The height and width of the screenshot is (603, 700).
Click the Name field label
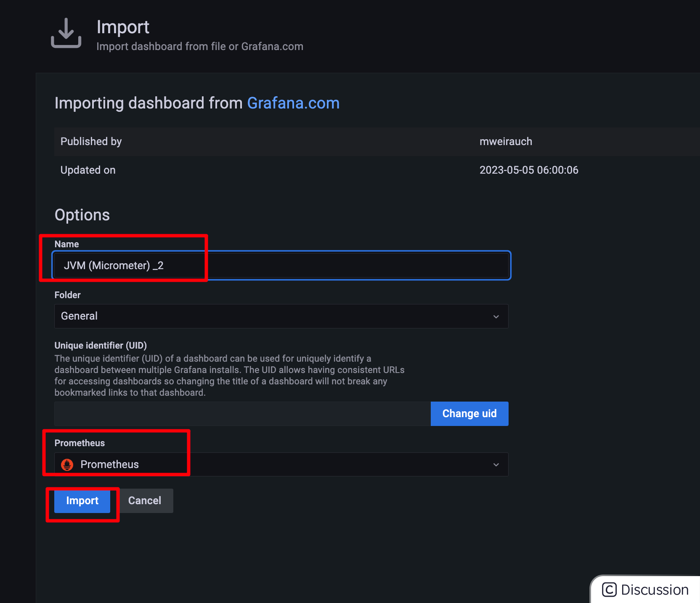tap(66, 244)
